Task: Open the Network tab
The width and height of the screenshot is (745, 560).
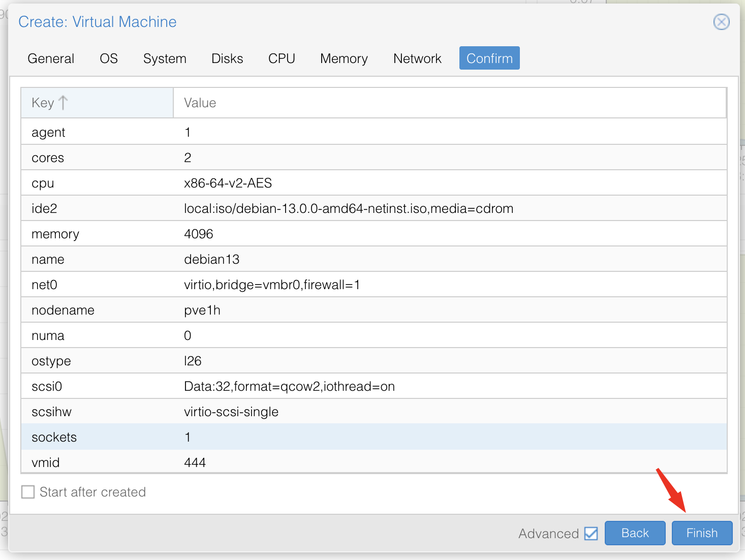Action: click(x=417, y=58)
